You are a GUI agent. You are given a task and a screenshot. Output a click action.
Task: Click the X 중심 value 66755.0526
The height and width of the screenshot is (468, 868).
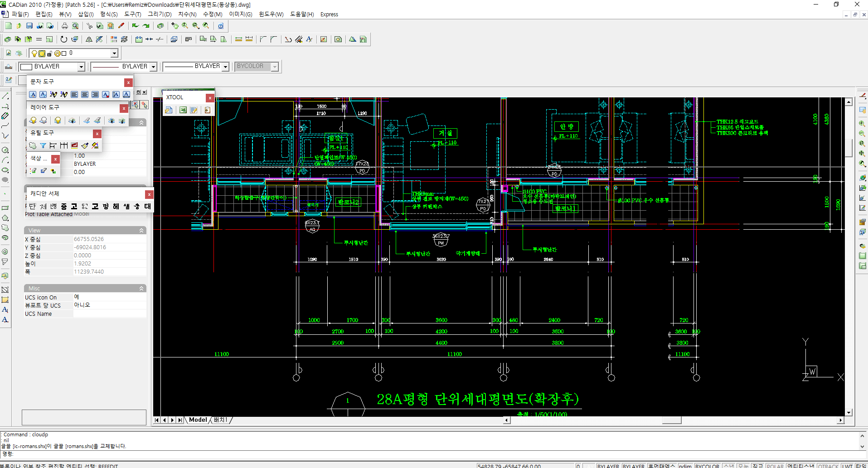pyautogui.click(x=89, y=239)
